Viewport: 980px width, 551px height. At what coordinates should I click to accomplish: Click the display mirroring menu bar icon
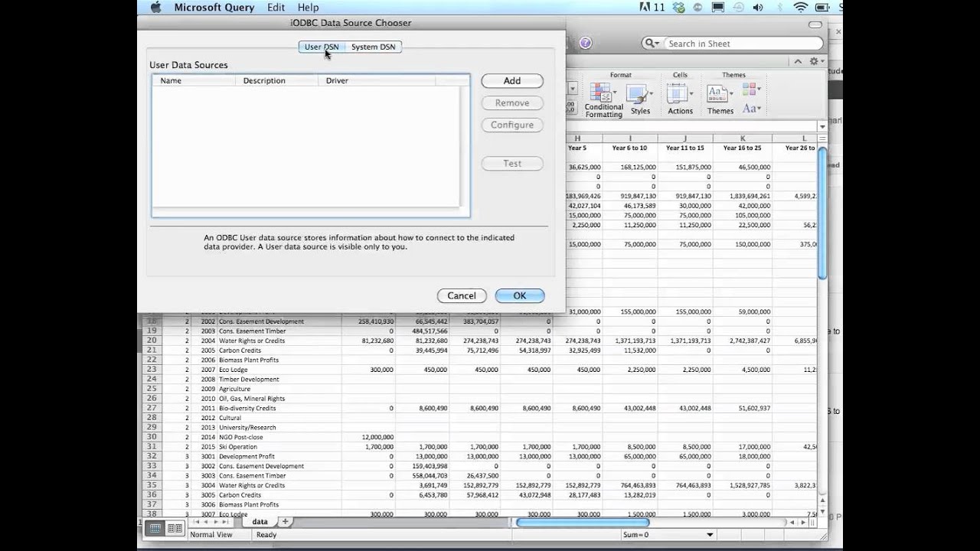(x=718, y=8)
